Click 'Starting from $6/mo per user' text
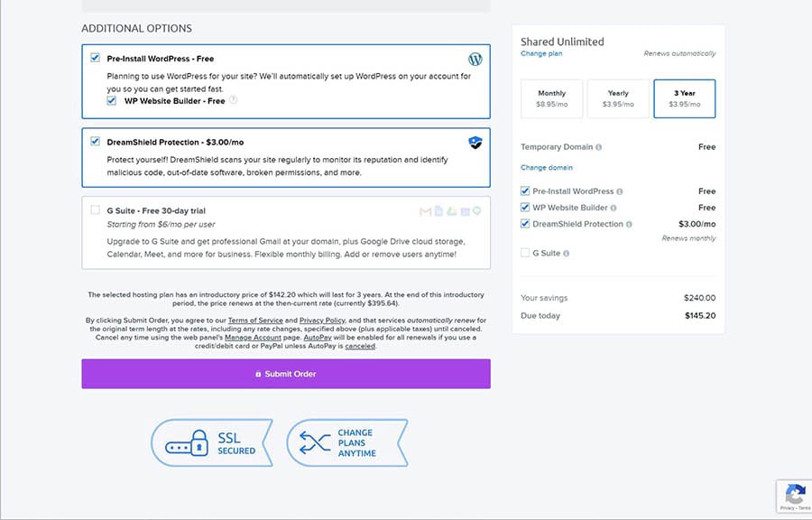 pyautogui.click(x=161, y=224)
